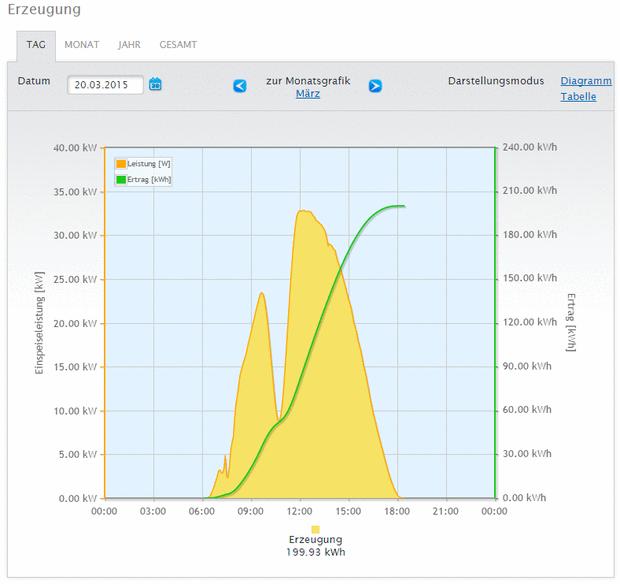
Task: Switch to Tabelle display mode
Action: pyautogui.click(x=578, y=96)
